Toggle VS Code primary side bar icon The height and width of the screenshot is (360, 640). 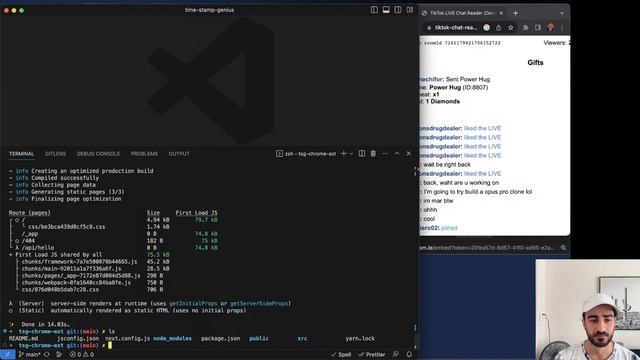click(x=374, y=10)
